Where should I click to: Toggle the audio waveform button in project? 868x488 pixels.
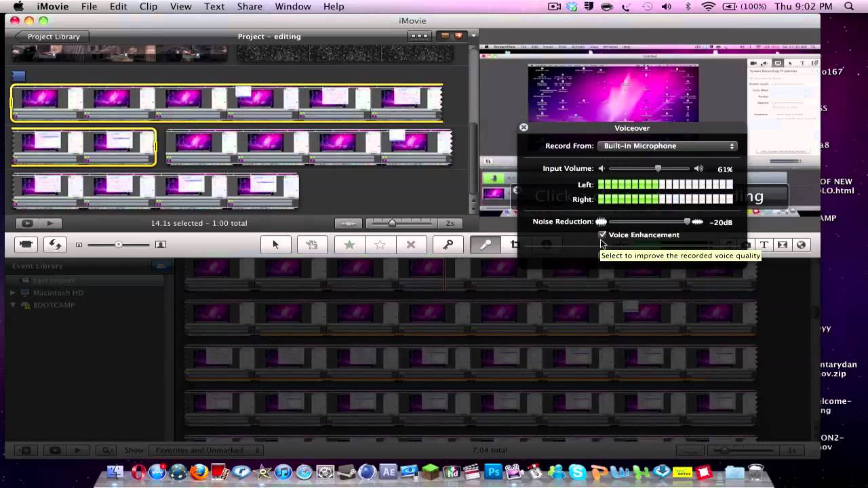point(349,223)
